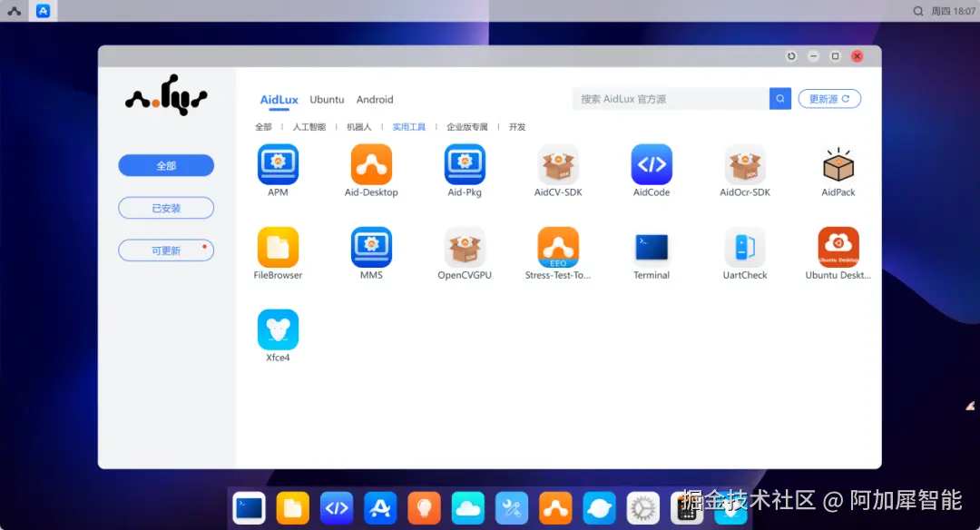The image size is (980, 530).
Task: Open the orange light bulb dock icon
Action: tap(424, 508)
